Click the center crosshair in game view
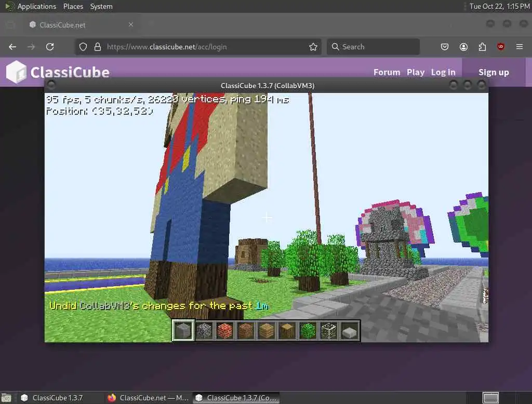The image size is (532, 404). tap(267, 217)
